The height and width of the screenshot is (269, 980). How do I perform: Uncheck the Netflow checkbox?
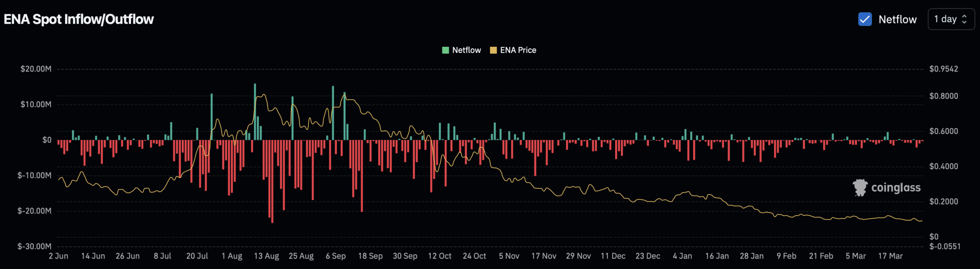pyautogui.click(x=865, y=19)
